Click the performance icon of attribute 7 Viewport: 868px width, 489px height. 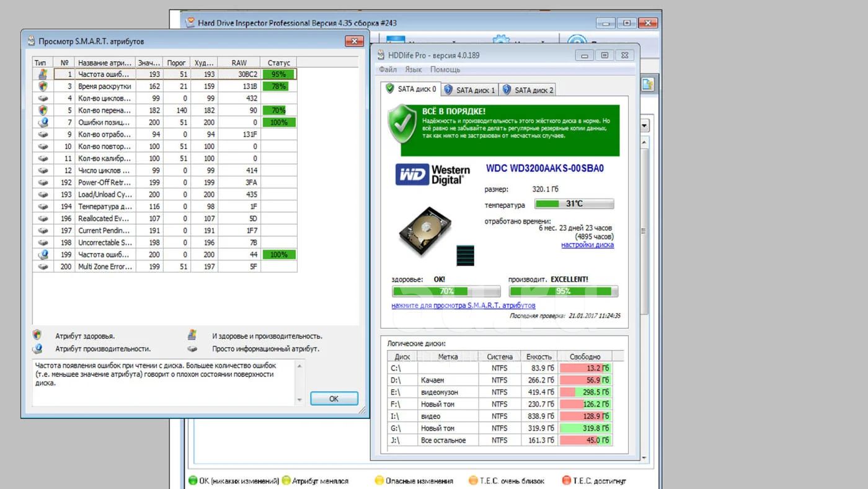pyautogui.click(x=43, y=122)
